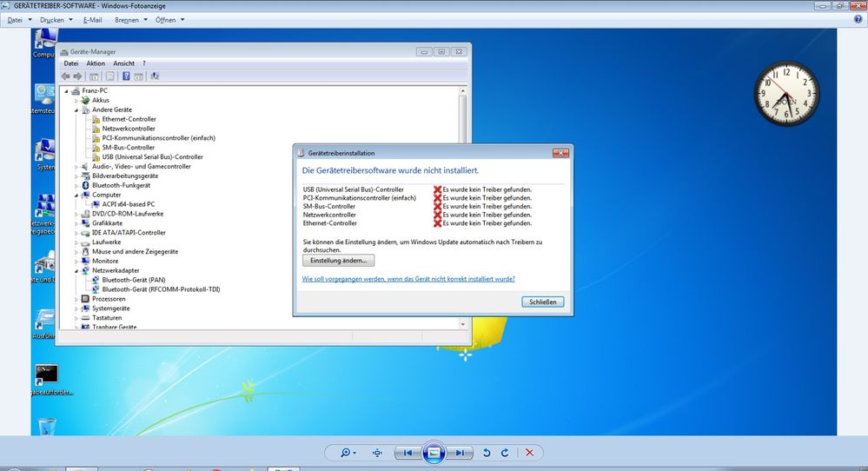Collapse the Franz-PC root node
Image resolution: width=868 pixels, height=471 pixels.
(x=66, y=90)
